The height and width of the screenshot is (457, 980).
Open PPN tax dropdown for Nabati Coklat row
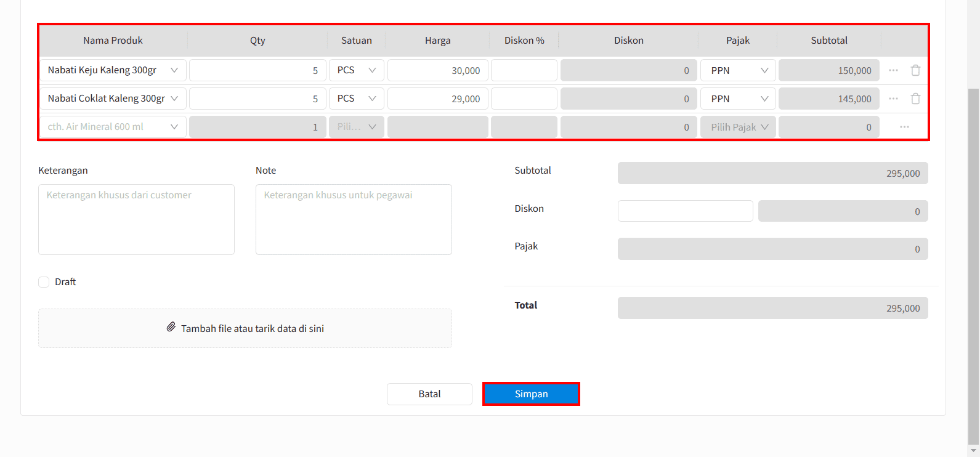(738, 99)
